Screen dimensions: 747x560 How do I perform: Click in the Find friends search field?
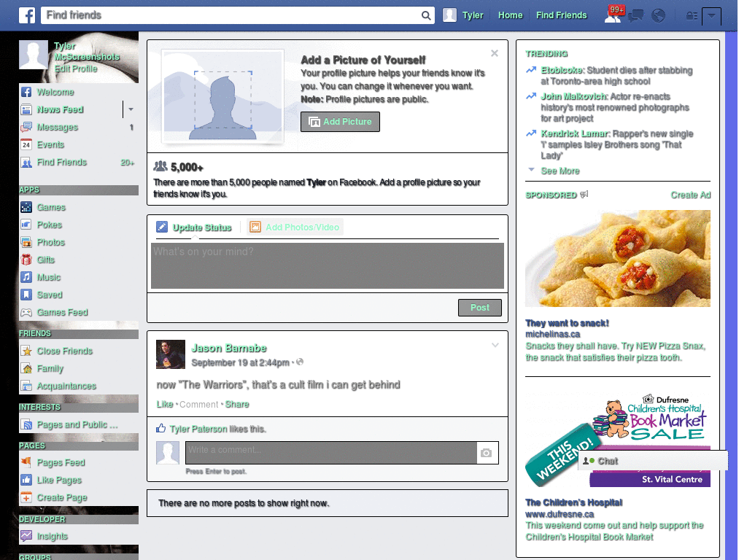point(231,15)
